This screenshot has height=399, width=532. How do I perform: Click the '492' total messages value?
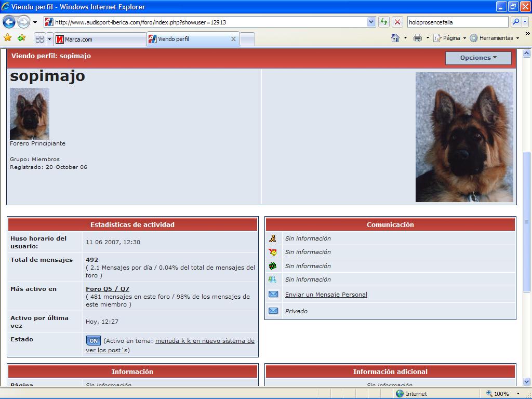(x=92, y=260)
